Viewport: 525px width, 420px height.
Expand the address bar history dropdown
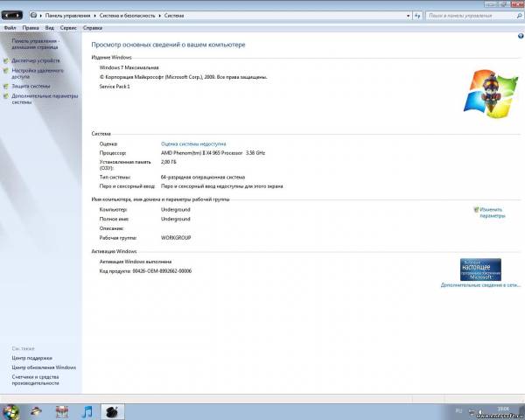point(408,16)
